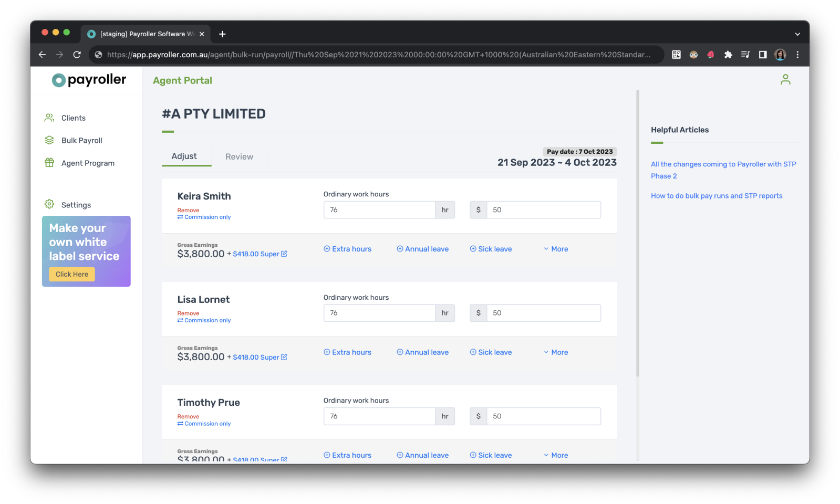Click the Clients people icon
840x504 pixels.
pyautogui.click(x=49, y=118)
